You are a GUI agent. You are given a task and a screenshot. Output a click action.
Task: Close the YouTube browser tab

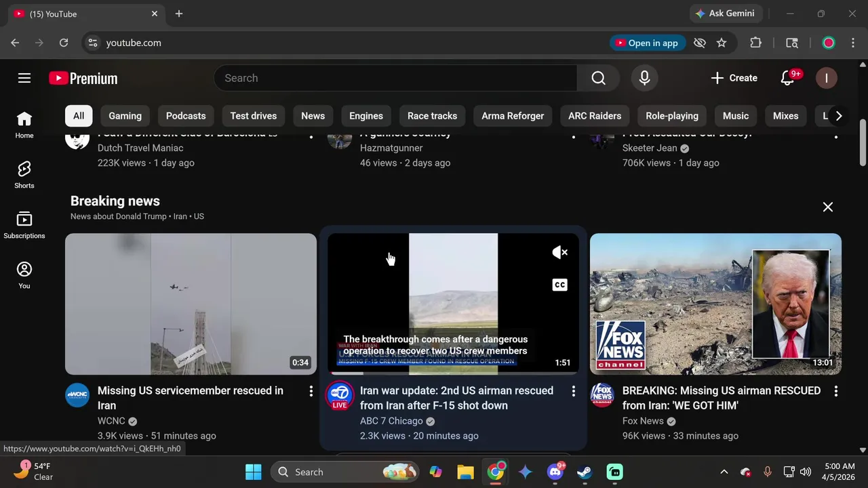[x=155, y=14]
